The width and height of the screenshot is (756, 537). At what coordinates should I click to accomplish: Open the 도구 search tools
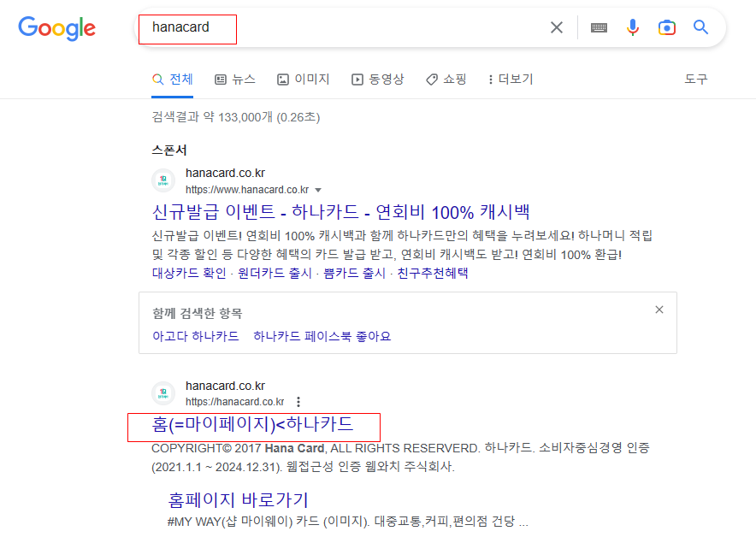pyautogui.click(x=696, y=79)
